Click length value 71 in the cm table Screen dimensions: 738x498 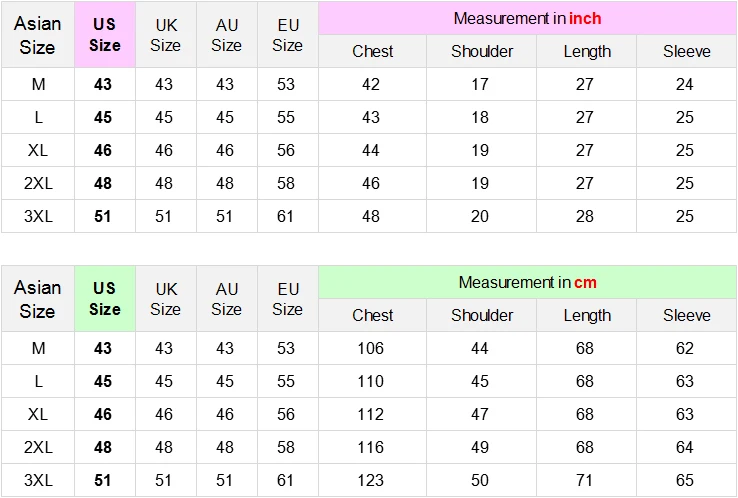coord(585,480)
